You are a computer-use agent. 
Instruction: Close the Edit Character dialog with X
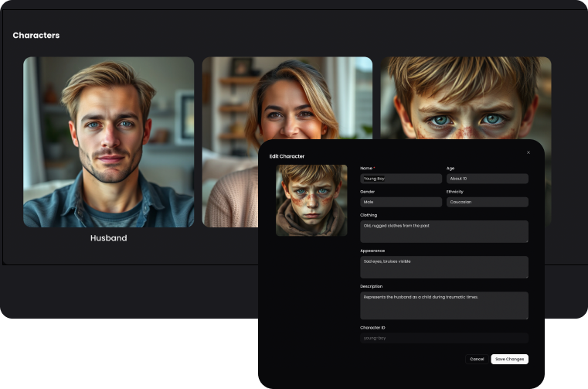pyautogui.click(x=529, y=152)
